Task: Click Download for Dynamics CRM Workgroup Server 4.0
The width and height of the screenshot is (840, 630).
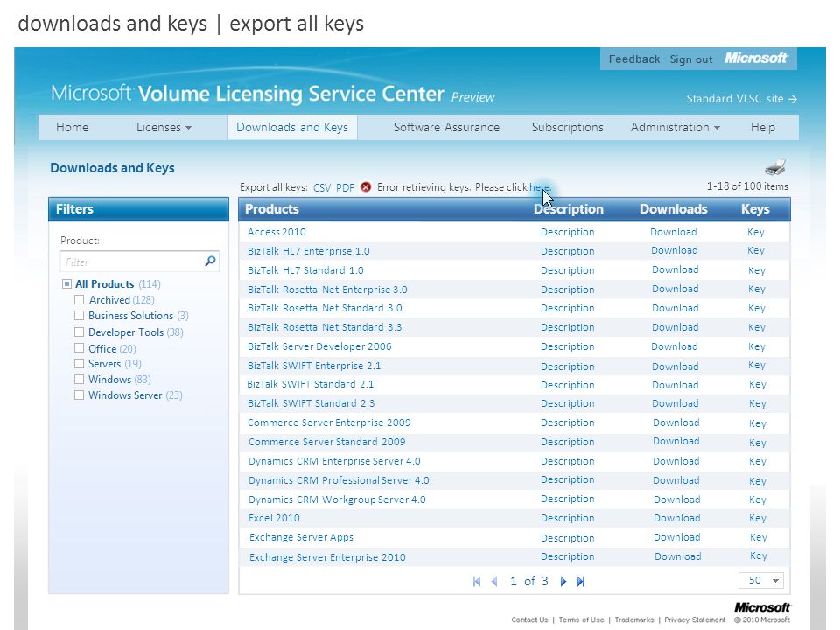Action: tap(676, 500)
